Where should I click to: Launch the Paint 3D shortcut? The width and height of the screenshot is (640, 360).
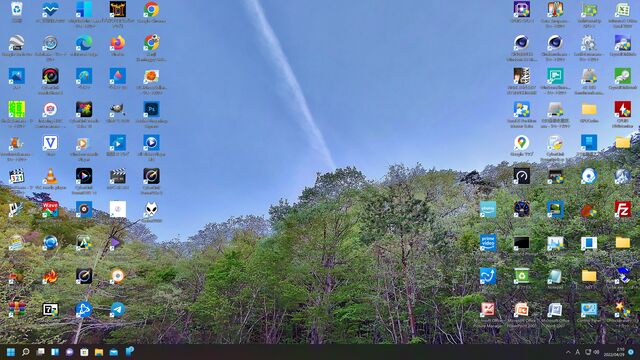click(x=118, y=76)
